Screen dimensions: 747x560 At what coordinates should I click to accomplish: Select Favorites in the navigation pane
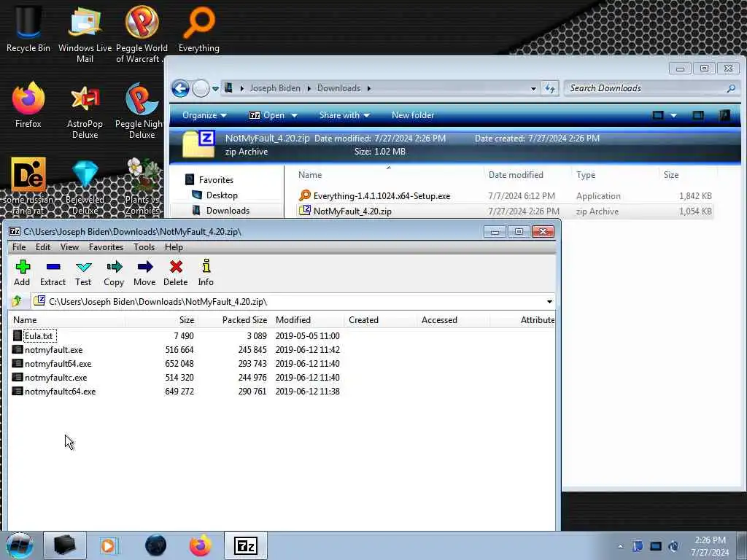[x=216, y=180]
